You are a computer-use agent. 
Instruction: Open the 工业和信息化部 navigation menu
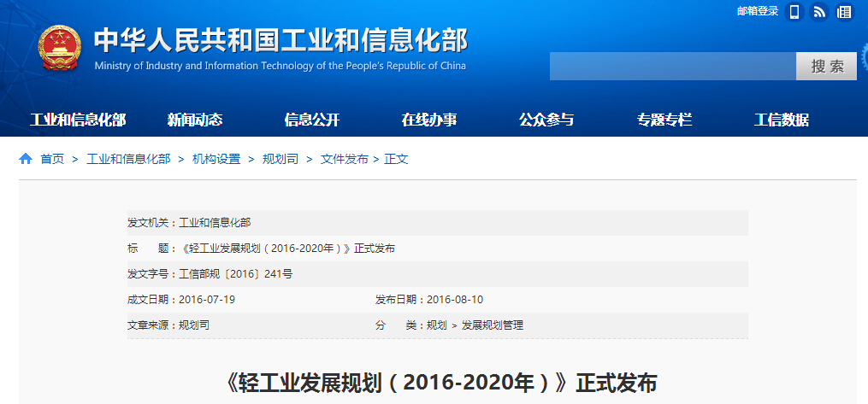[x=78, y=120]
